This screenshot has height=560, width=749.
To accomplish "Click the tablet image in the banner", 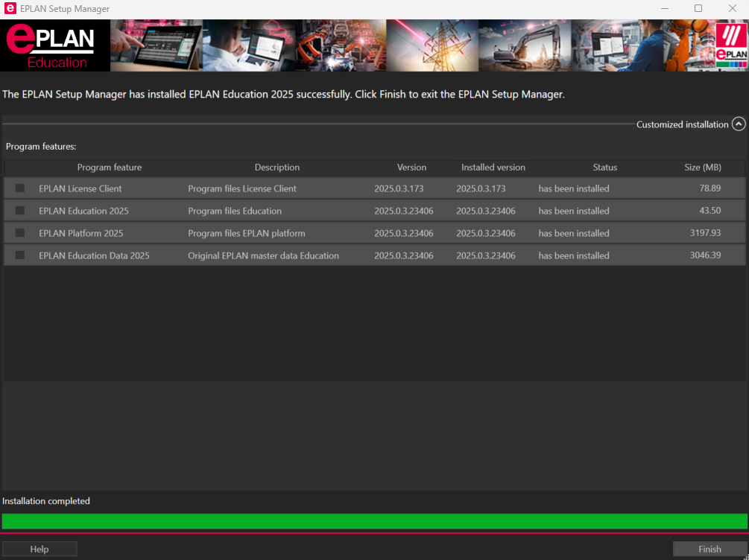I will 157,45.
